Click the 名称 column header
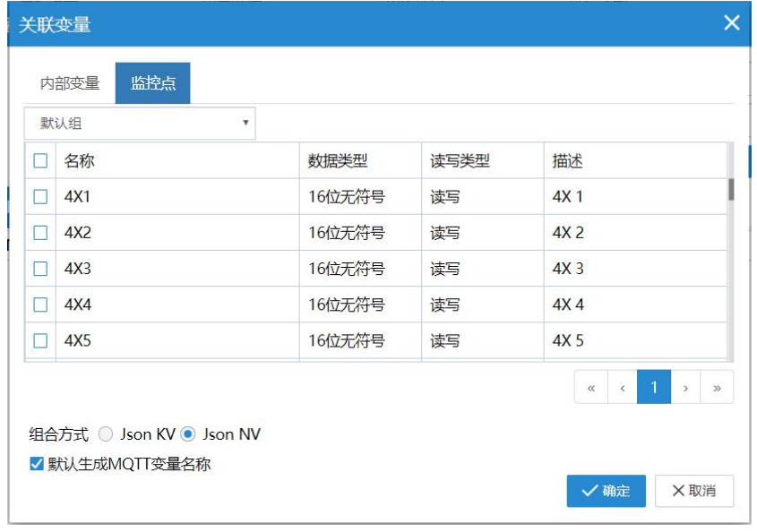757x532 pixels. [x=177, y=160]
